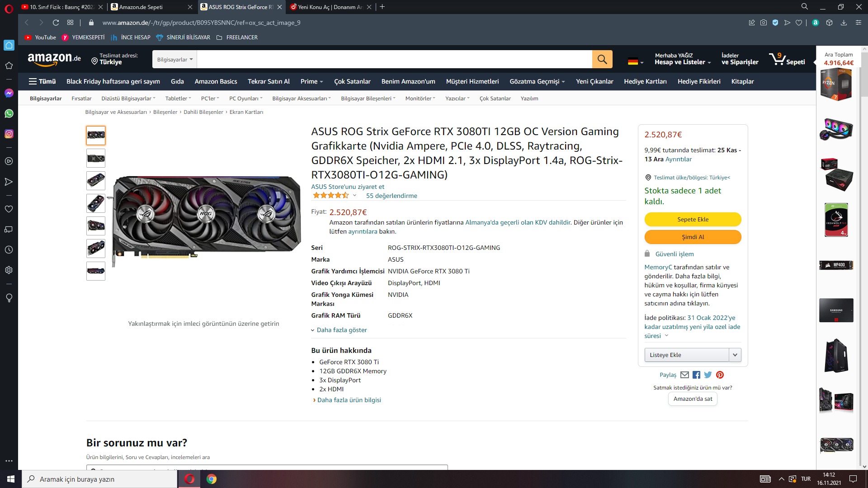Open the Listeye Ekle dropdown arrow
Image resolution: width=868 pixels, height=488 pixels.
pos(735,355)
